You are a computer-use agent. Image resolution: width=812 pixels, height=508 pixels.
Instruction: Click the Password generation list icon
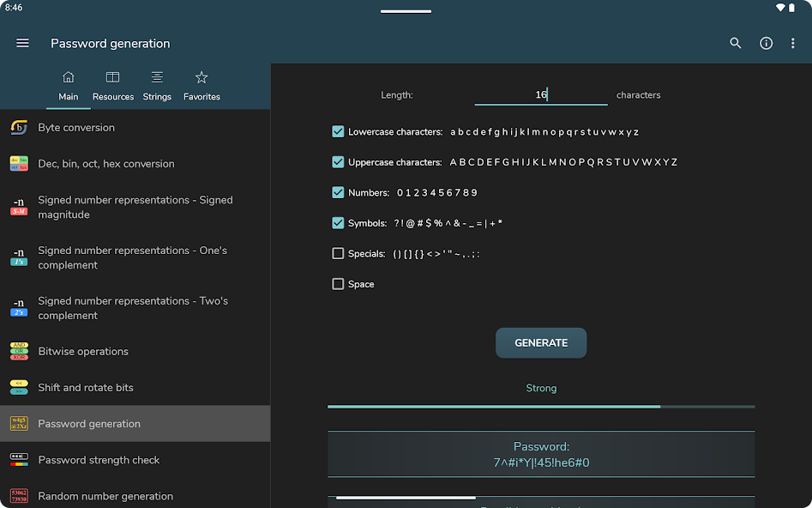(19, 424)
